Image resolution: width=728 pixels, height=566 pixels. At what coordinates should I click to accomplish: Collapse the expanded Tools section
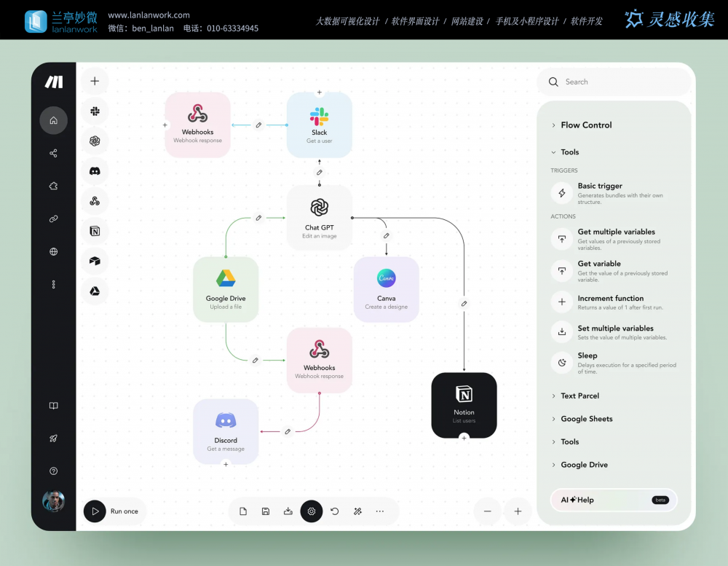(x=569, y=152)
